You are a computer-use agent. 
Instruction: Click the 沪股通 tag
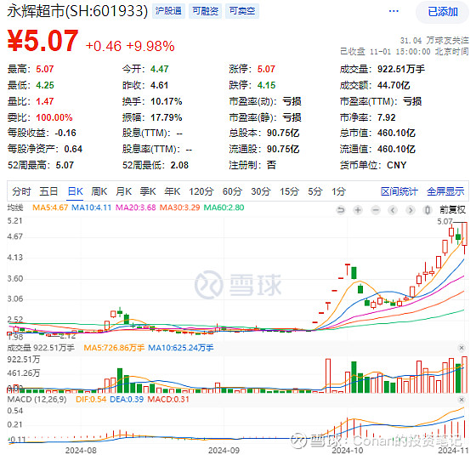tap(168, 11)
